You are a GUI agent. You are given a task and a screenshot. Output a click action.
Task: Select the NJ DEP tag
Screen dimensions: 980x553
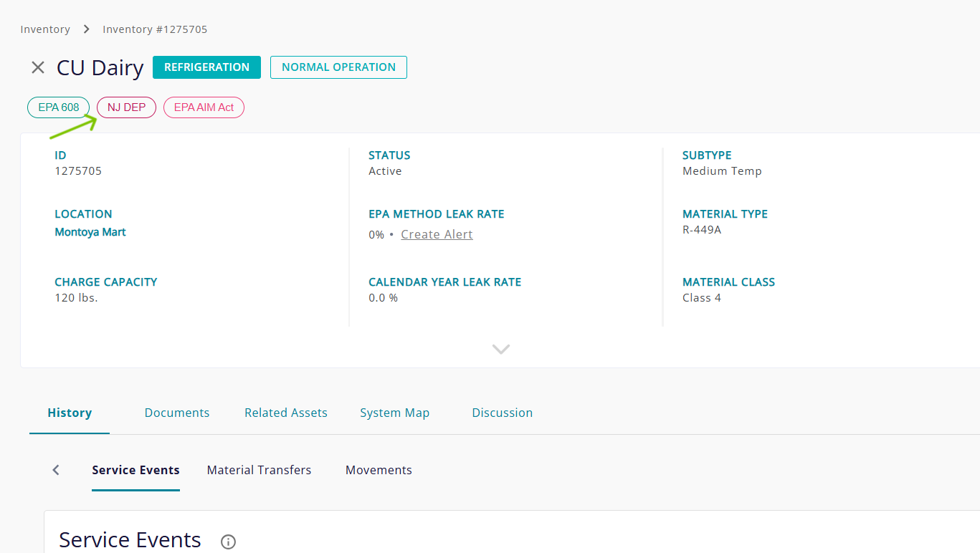pyautogui.click(x=126, y=107)
